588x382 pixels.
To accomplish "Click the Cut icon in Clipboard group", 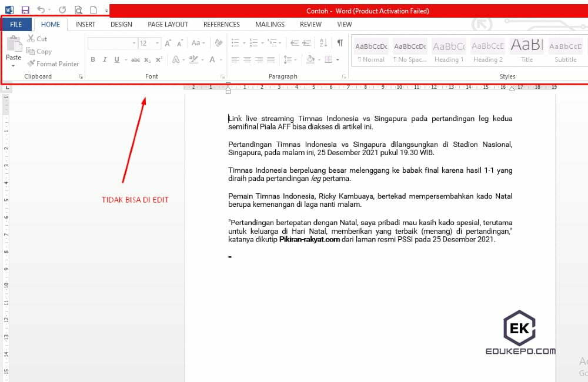I will (x=32, y=39).
